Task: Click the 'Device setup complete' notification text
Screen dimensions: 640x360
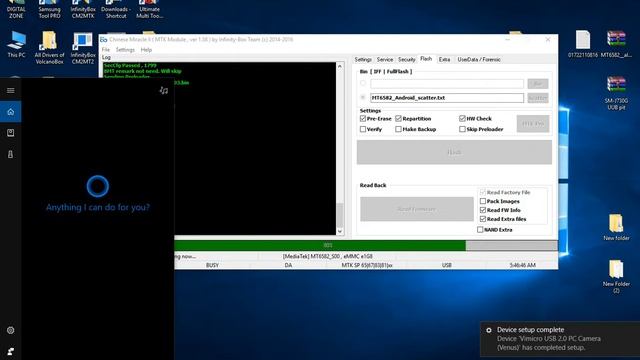Action: click(530, 330)
